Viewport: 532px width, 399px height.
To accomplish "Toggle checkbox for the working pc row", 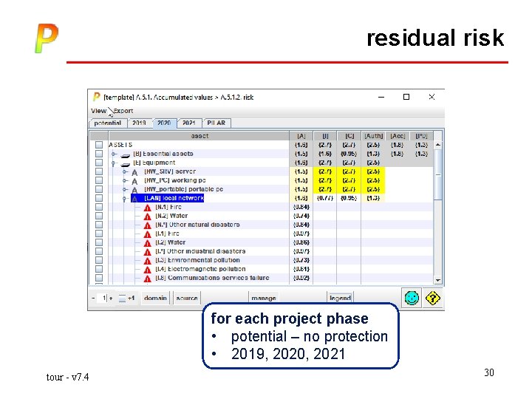I will pyautogui.click(x=99, y=180).
